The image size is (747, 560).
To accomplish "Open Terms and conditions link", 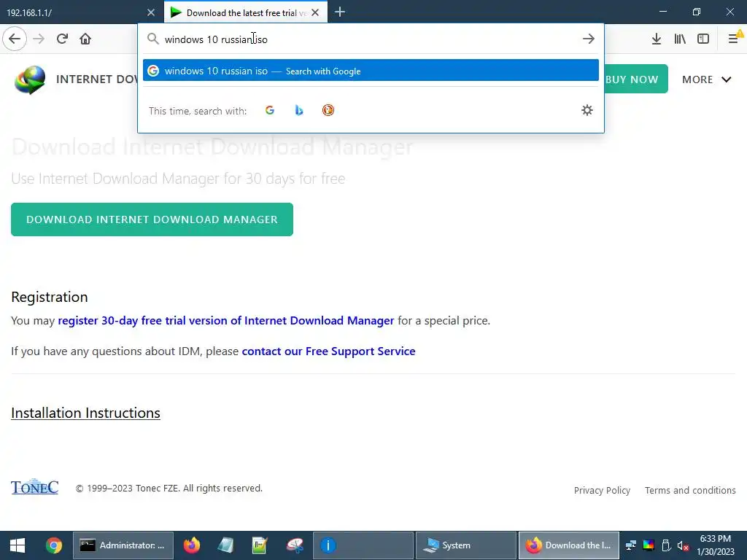I will click(690, 491).
